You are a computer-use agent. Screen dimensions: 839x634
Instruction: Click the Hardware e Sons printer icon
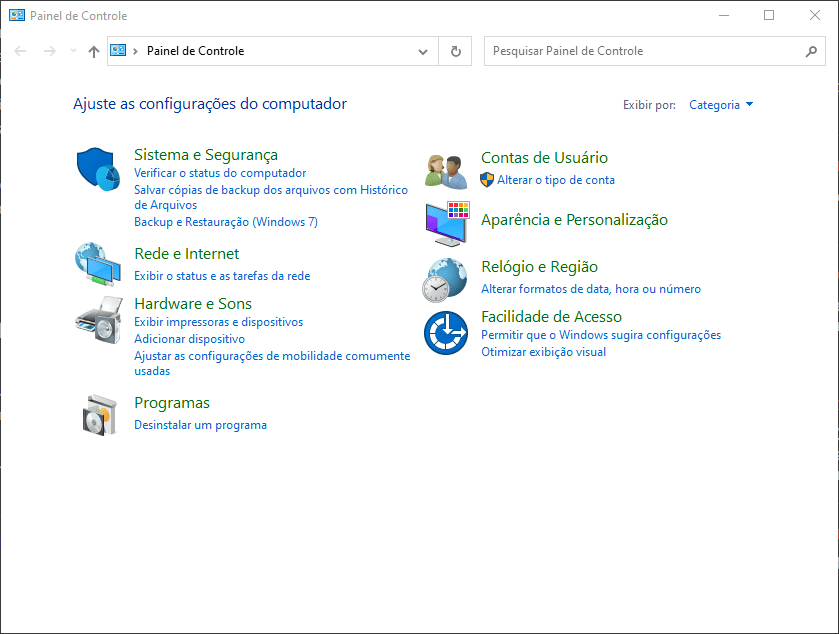99,319
